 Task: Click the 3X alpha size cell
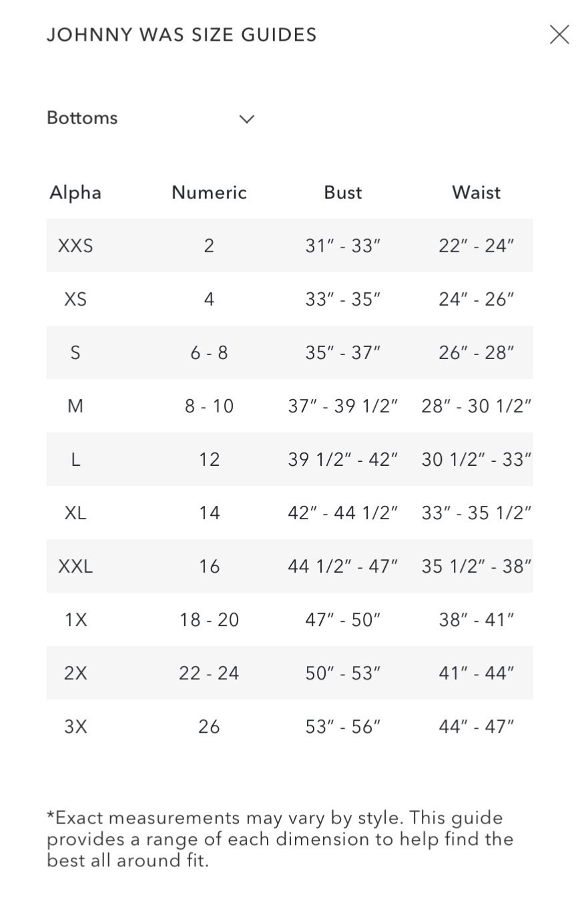[75, 726]
